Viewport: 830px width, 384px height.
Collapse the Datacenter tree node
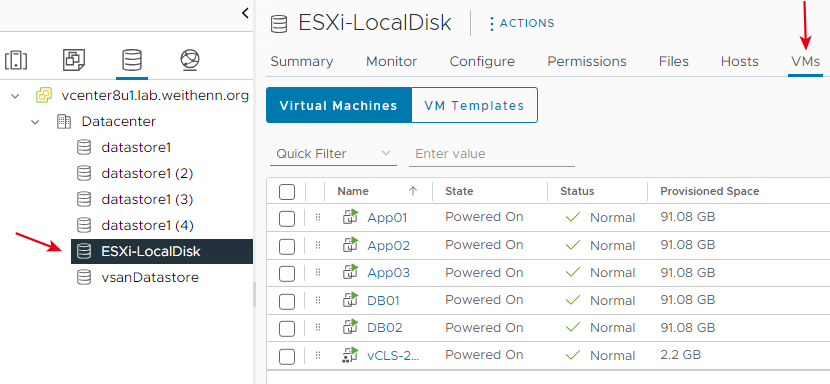[x=35, y=122]
